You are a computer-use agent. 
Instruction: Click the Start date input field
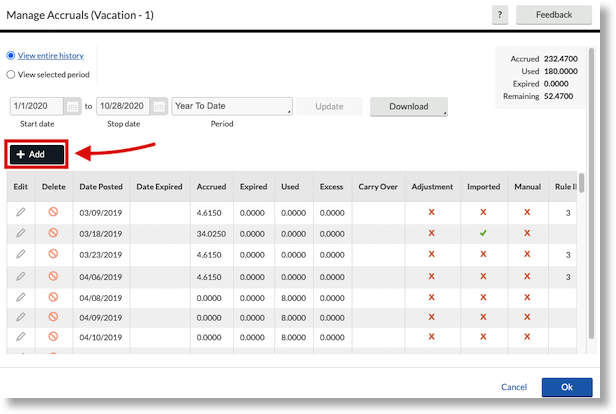tap(37, 106)
